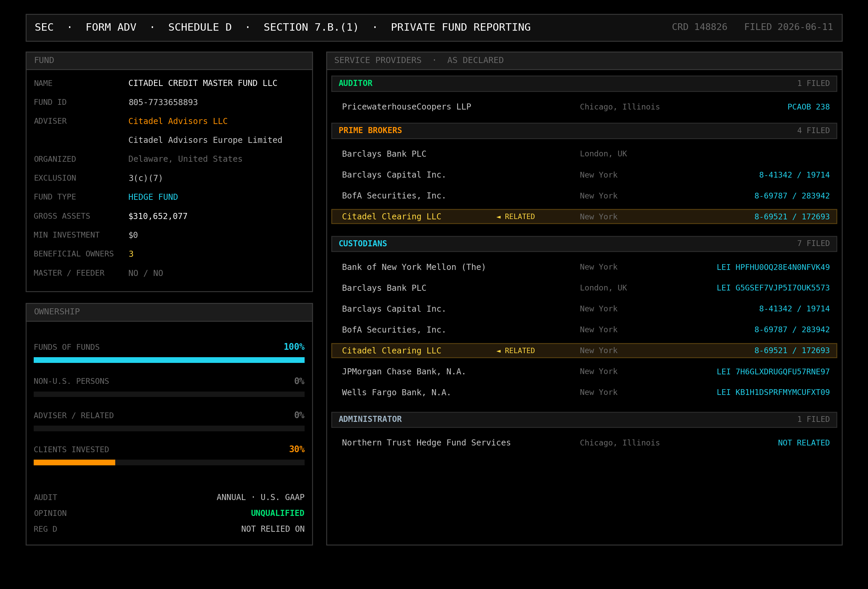
Task: Click NOT RELATED administrator status
Action: [804, 443]
